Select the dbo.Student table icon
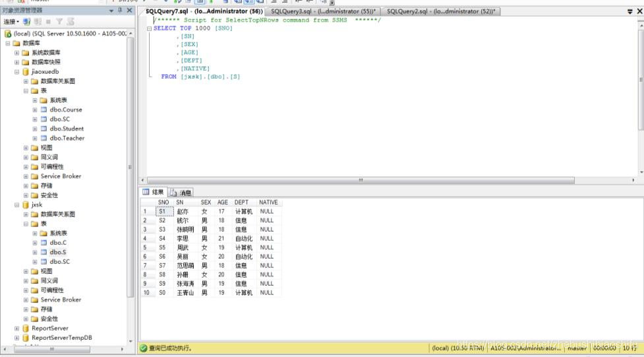The width and height of the screenshot is (644, 357). point(44,129)
